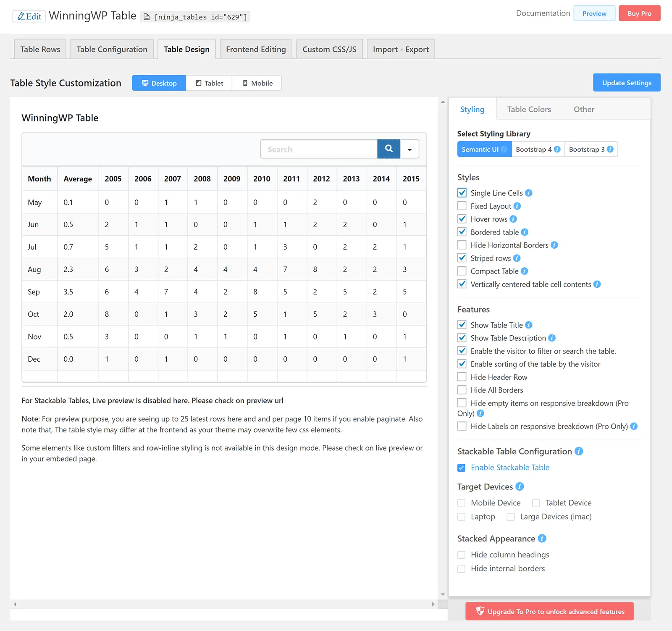Click preview pane scroll down arrow
672x631 pixels.
click(443, 594)
